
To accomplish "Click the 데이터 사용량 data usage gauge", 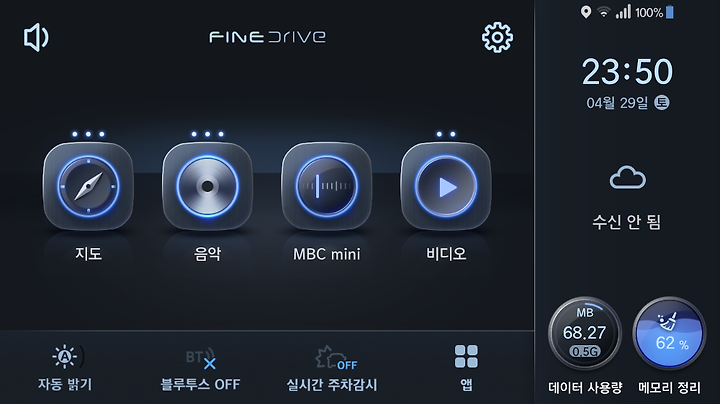I will 585,333.
